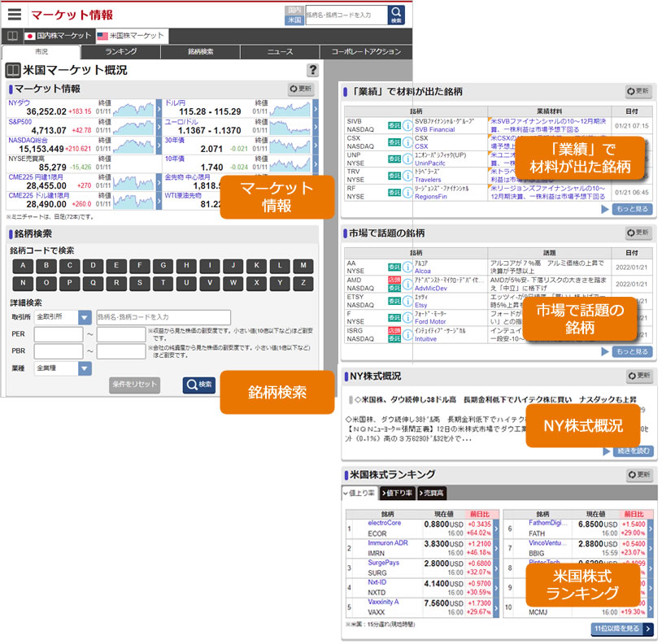662x644 pixels.
Task: Open the 業種 全業種 dropdown
Action: (x=85, y=368)
